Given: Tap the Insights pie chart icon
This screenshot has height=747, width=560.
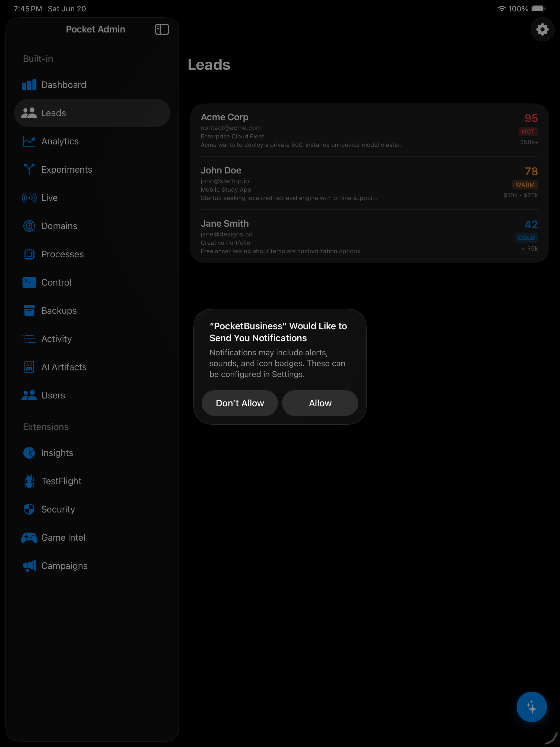Looking at the screenshot, I should pos(29,453).
